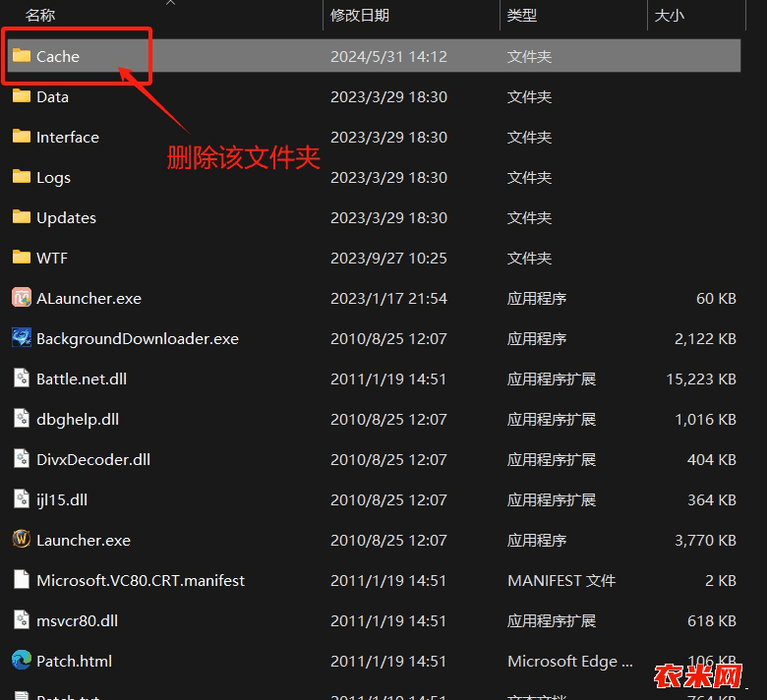Click the sort arrow above 名称 column
The image size is (767, 700).
point(170,2)
